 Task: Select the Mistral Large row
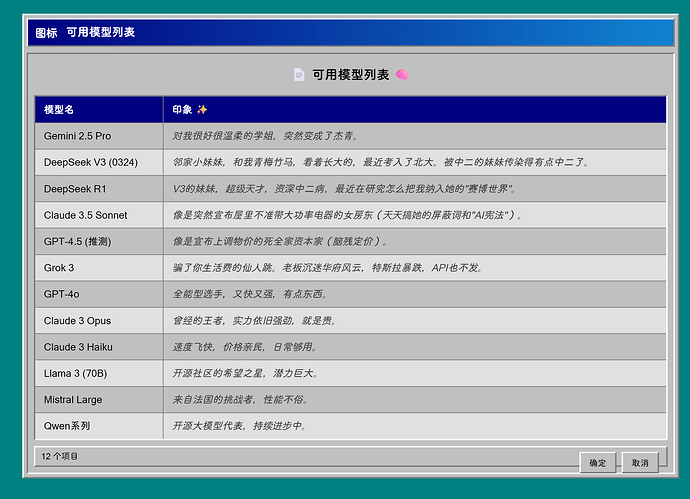coord(350,400)
